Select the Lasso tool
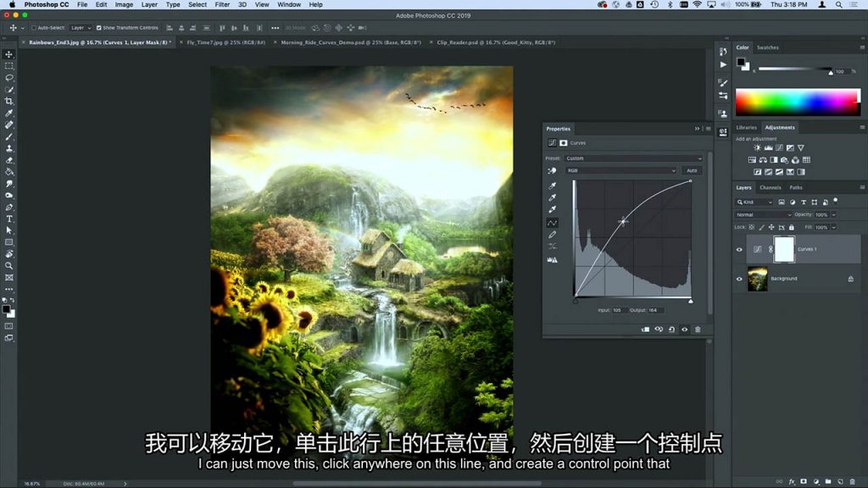 pyautogui.click(x=8, y=77)
